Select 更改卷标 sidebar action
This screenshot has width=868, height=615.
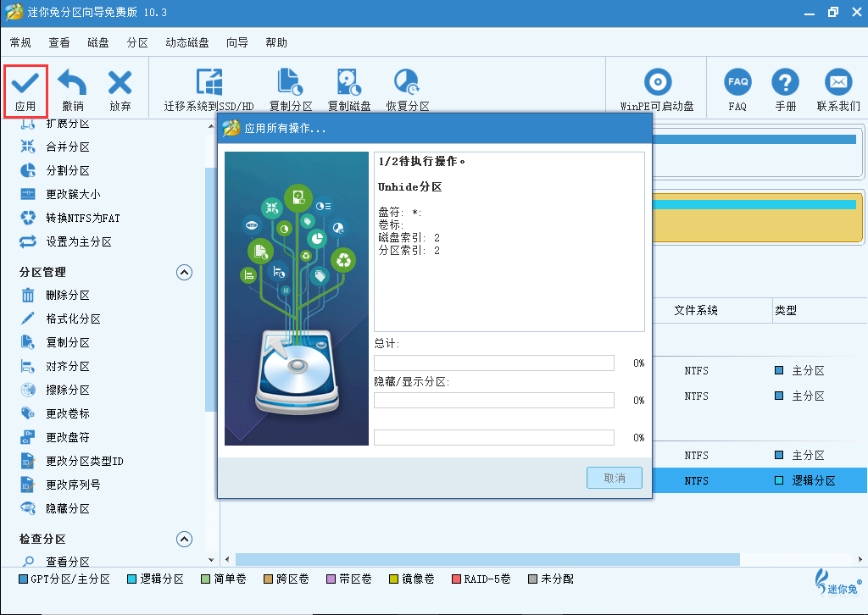pyautogui.click(x=55, y=413)
